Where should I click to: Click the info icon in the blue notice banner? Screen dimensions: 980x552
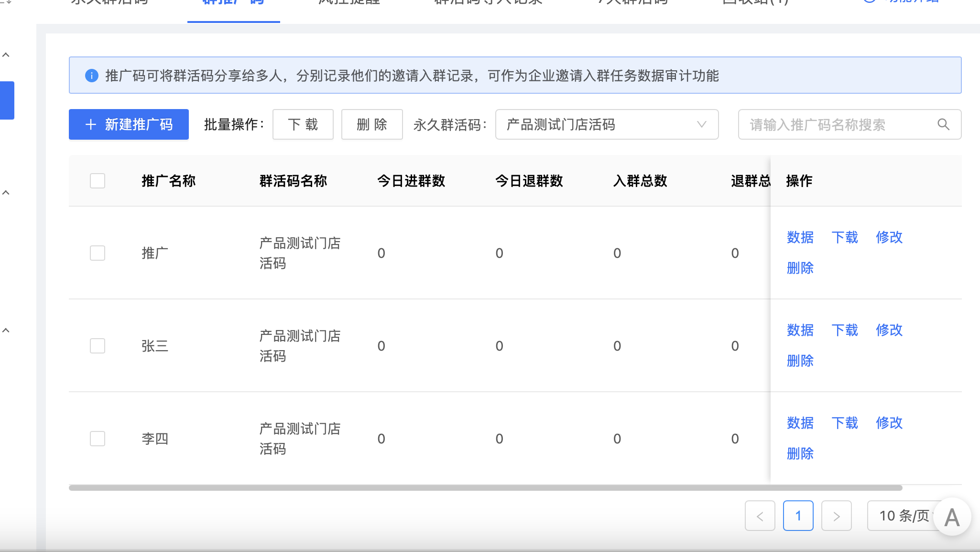click(91, 76)
